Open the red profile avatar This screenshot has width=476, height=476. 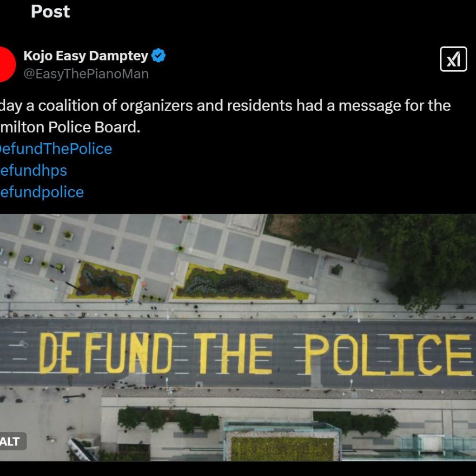click(6, 64)
